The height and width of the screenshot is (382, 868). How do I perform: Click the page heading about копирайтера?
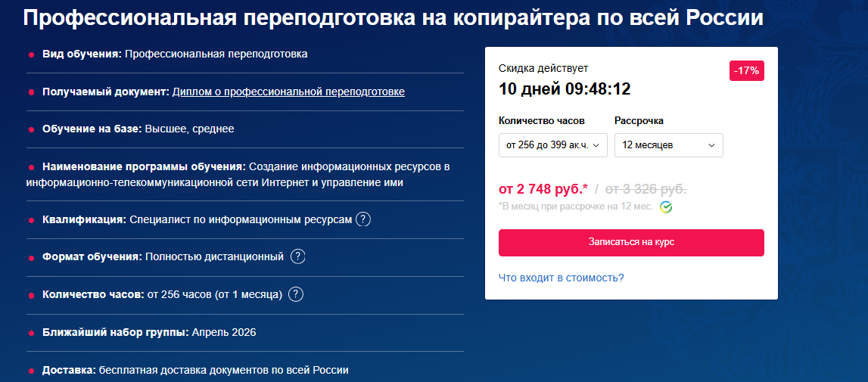tap(393, 18)
